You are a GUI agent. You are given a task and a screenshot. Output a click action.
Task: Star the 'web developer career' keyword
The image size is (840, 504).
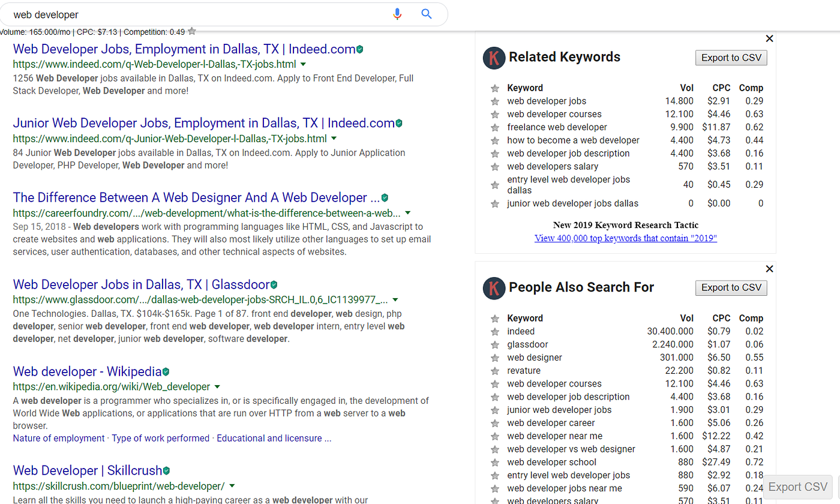click(x=495, y=424)
